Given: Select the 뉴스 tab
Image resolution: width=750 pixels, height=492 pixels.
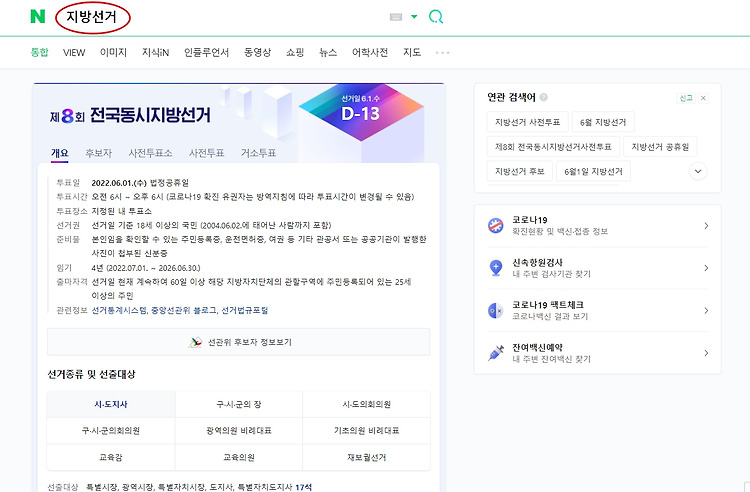Looking at the screenshot, I should coord(328,52).
